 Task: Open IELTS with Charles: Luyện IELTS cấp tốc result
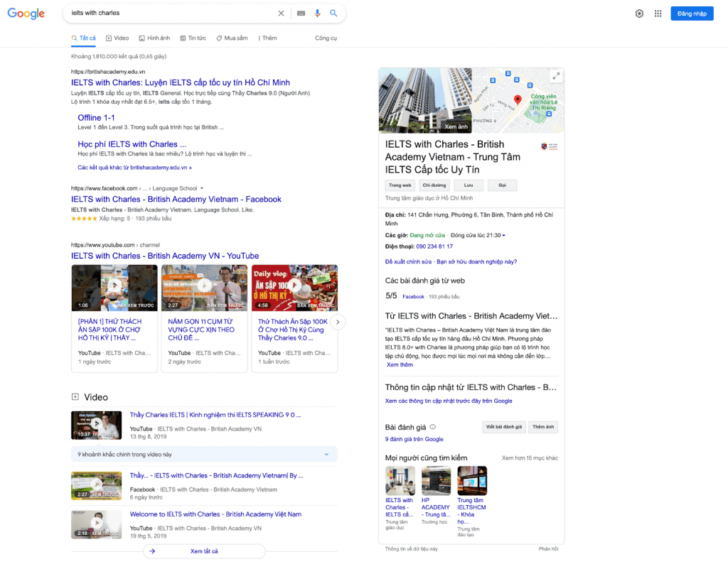tap(181, 82)
